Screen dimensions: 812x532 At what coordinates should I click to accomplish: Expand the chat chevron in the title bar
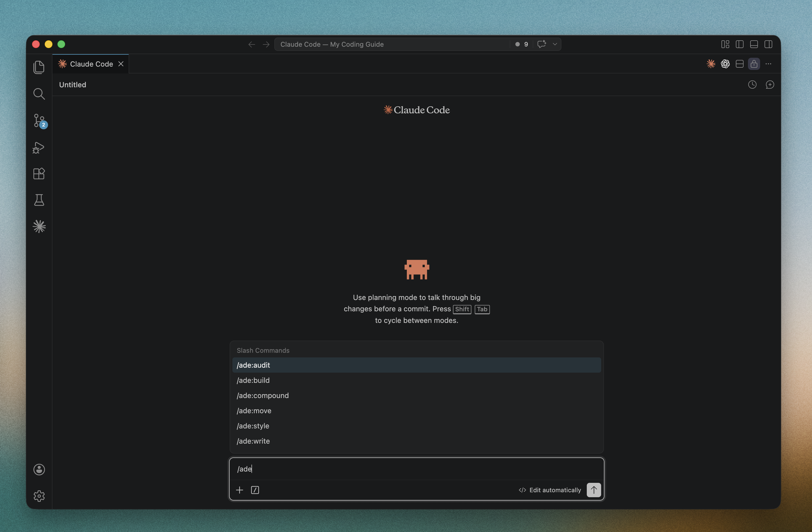(x=555, y=44)
